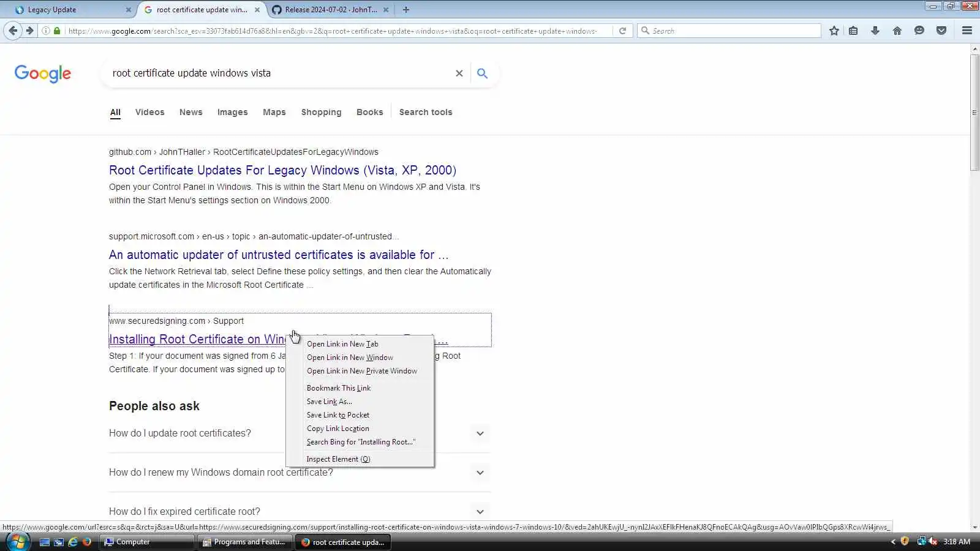Switch to the Release 2024-07-02 GitHub tab
This screenshot has height=551, width=980.
point(330,10)
